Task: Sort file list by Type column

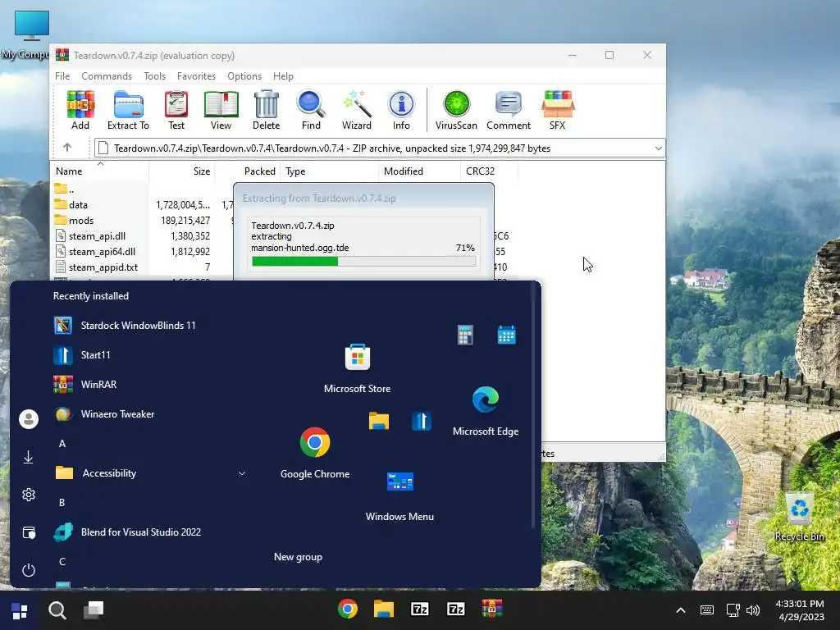Action: click(329, 171)
